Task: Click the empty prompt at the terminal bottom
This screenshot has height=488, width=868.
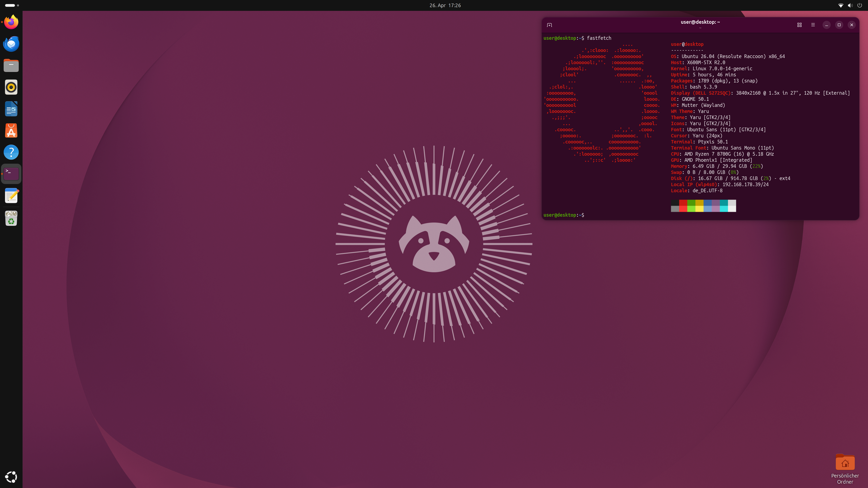Action: tap(564, 215)
